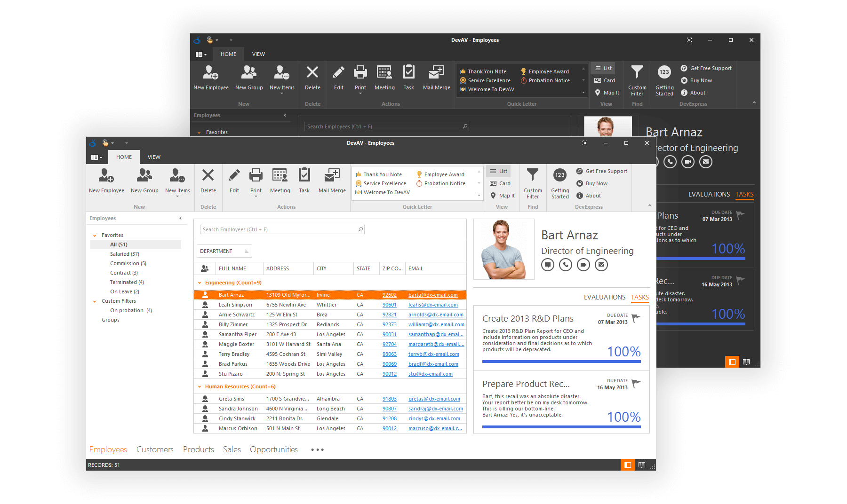The width and height of the screenshot is (847, 504).
Task: Collapse Engineering (Count=9) group
Action: [200, 283]
